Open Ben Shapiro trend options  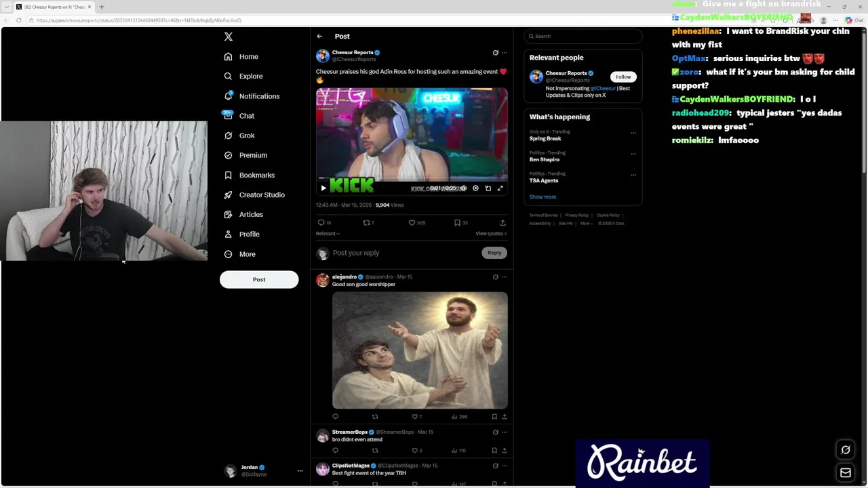(633, 154)
